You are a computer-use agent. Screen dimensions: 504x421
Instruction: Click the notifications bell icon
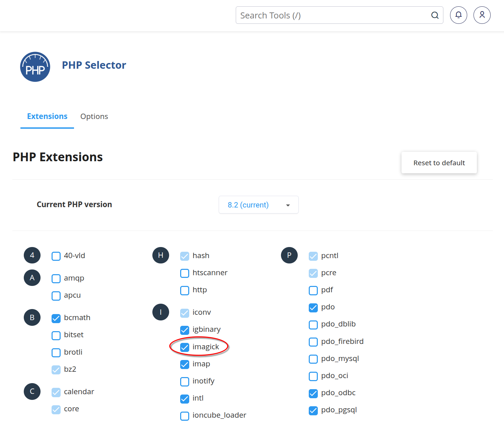tap(458, 15)
